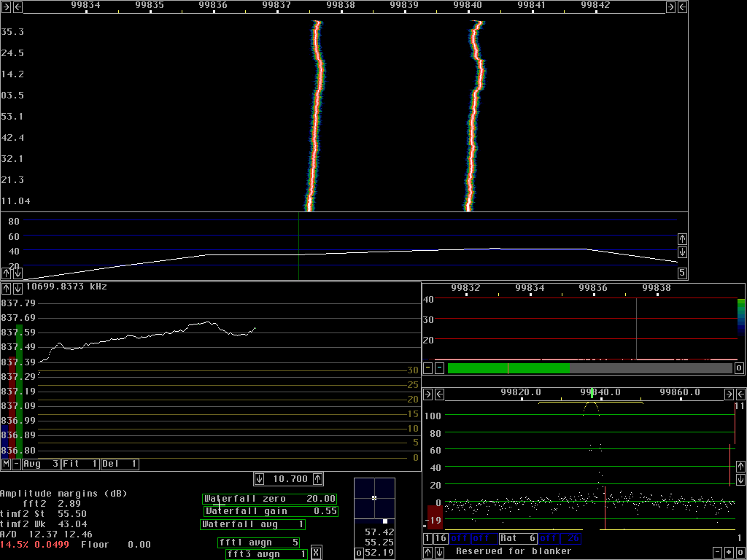Click the down arrow left of 10.700
747x560 pixels.
click(259, 479)
